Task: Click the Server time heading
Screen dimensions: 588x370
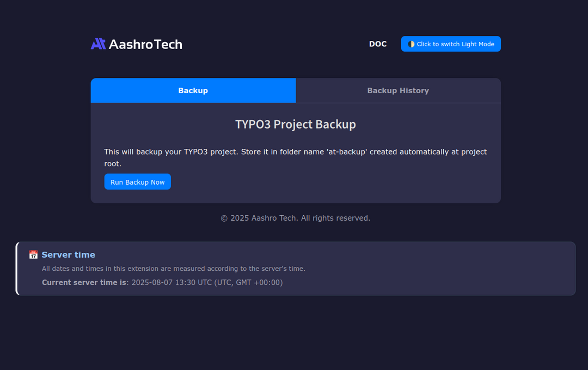Action: 68,254
